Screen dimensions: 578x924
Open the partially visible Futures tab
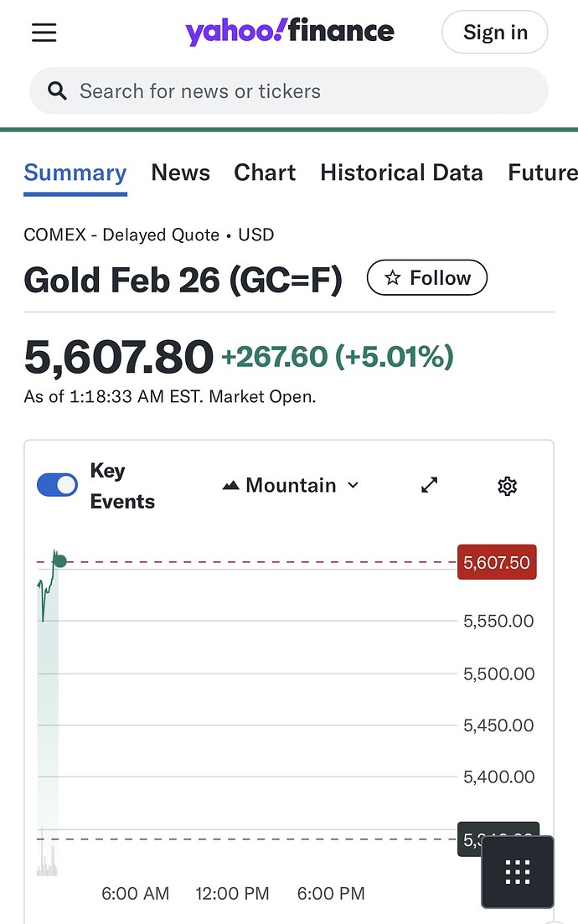pyautogui.click(x=542, y=173)
